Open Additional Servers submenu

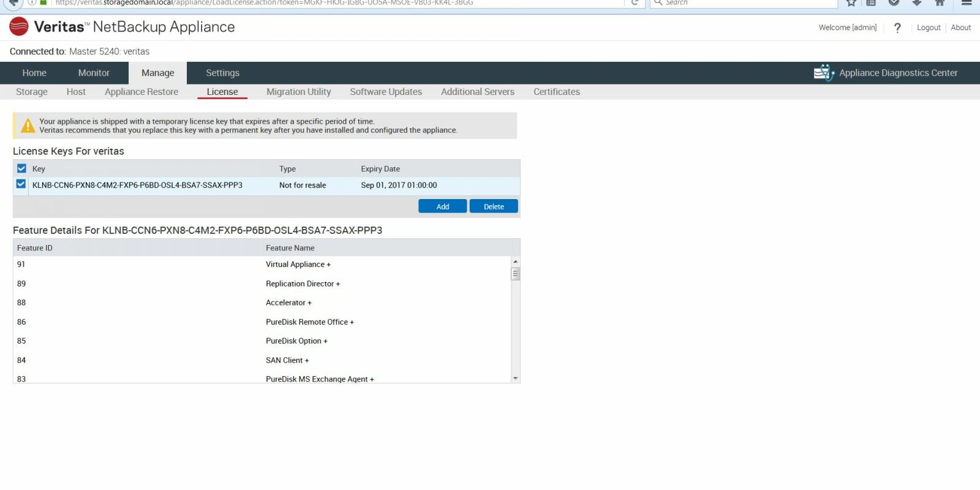(x=478, y=92)
